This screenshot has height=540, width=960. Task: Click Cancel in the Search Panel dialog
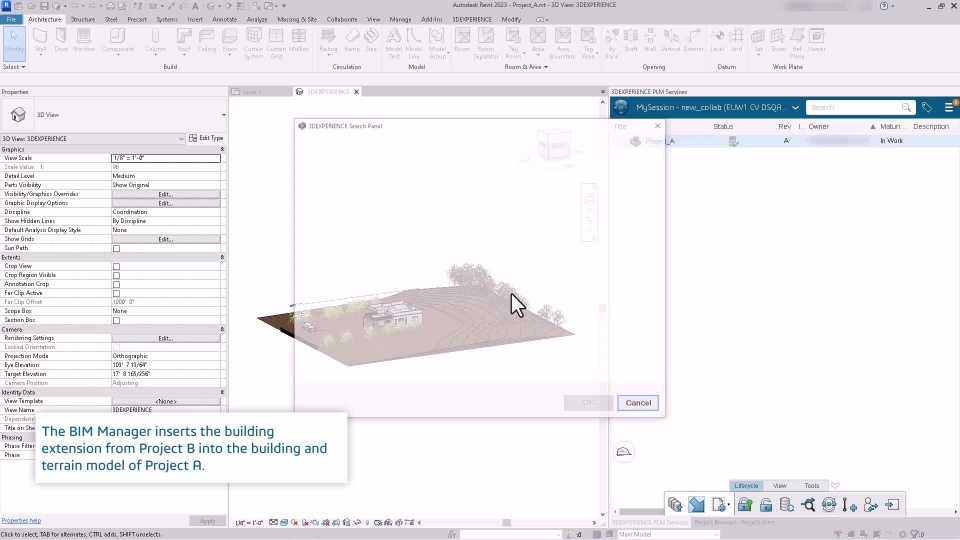[638, 403]
